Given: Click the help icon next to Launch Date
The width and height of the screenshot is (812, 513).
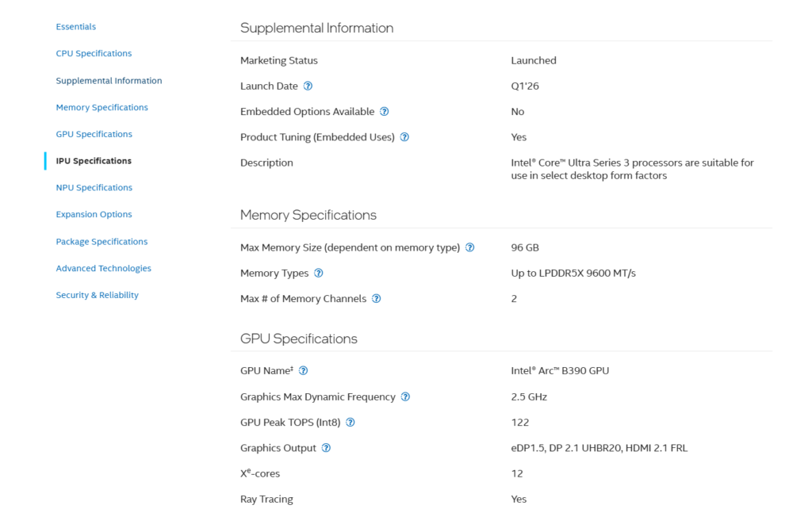Looking at the screenshot, I should (x=308, y=86).
